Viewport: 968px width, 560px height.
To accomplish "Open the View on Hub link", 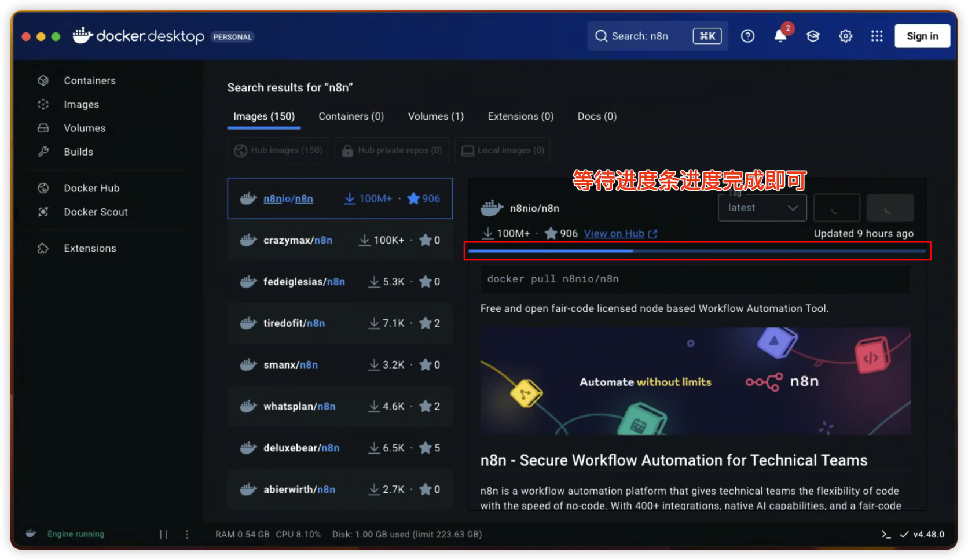I will pos(621,234).
